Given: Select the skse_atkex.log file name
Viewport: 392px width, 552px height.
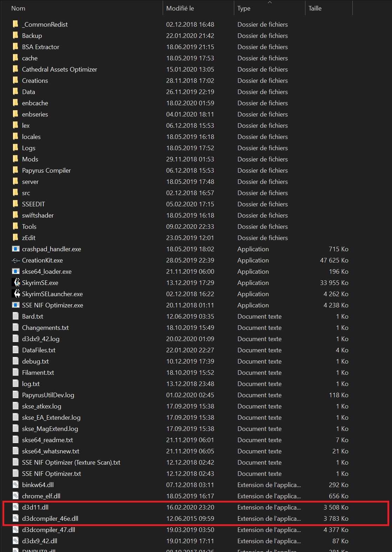Looking at the screenshot, I should (x=42, y=406).
